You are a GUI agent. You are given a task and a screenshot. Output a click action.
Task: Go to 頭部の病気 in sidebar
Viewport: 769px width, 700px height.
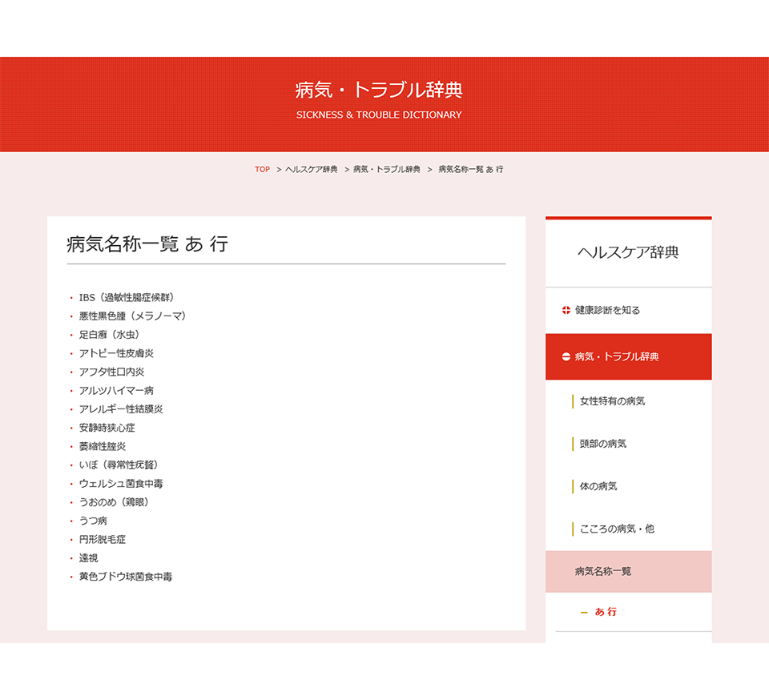tap(602, 445)
